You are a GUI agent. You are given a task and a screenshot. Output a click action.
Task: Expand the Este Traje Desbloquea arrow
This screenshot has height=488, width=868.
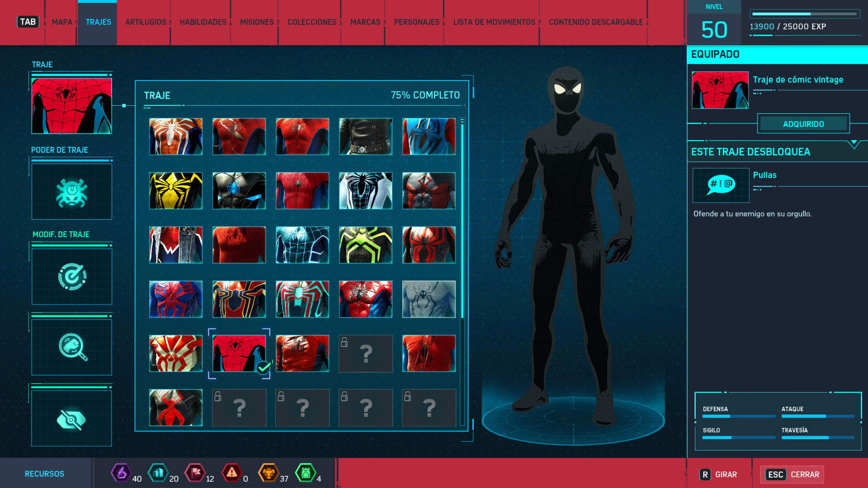pyautogui.click(x=854, y=144)
